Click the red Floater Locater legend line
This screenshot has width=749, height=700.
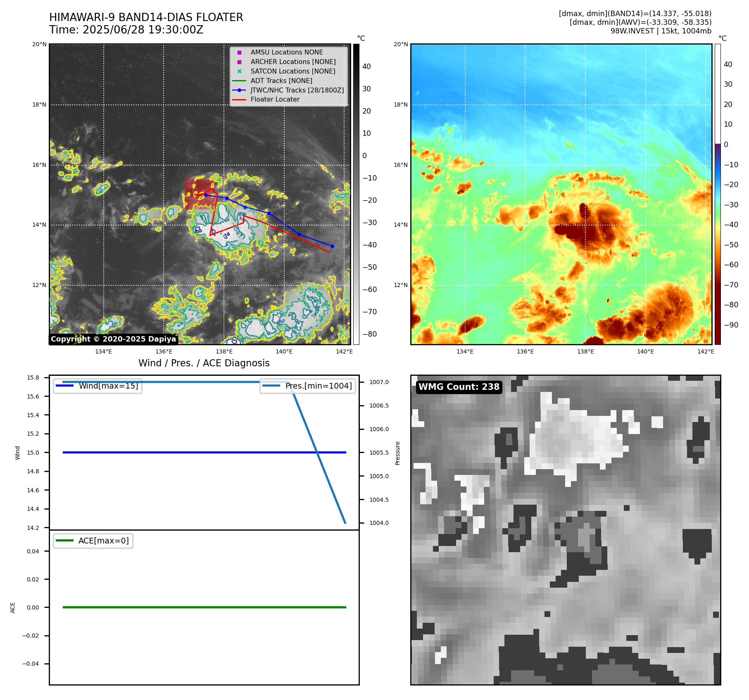(x=239, y=100)
